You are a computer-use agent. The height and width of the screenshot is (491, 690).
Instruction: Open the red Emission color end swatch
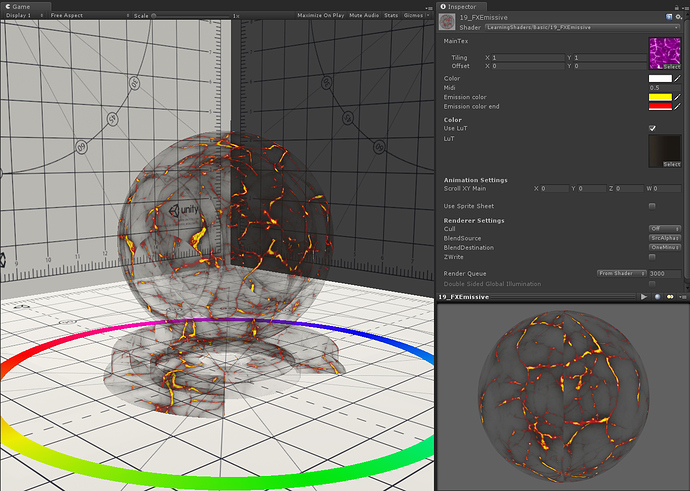tap(660, 106)
